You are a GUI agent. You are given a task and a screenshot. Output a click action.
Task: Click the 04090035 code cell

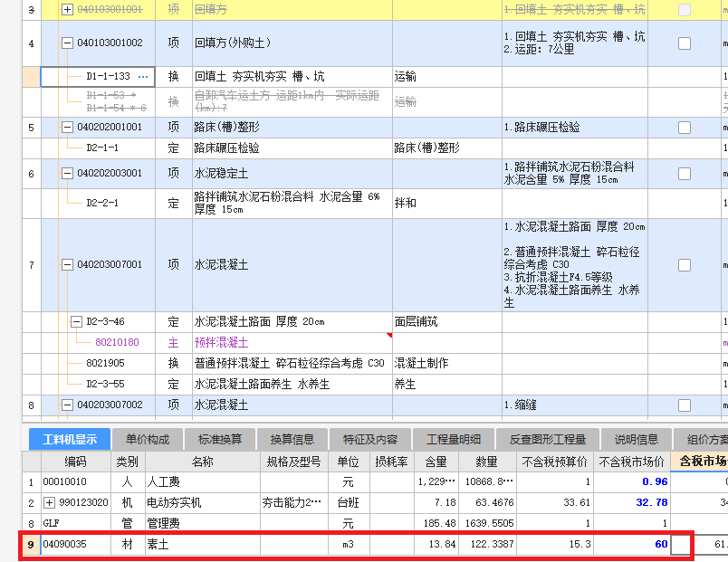point(76,545)
